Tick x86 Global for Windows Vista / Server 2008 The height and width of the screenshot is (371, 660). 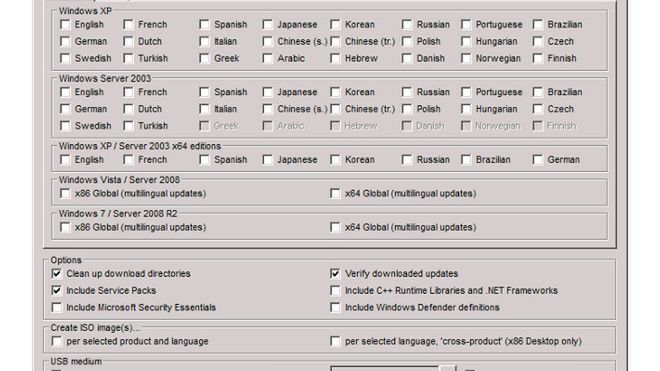tap(65, 193)
